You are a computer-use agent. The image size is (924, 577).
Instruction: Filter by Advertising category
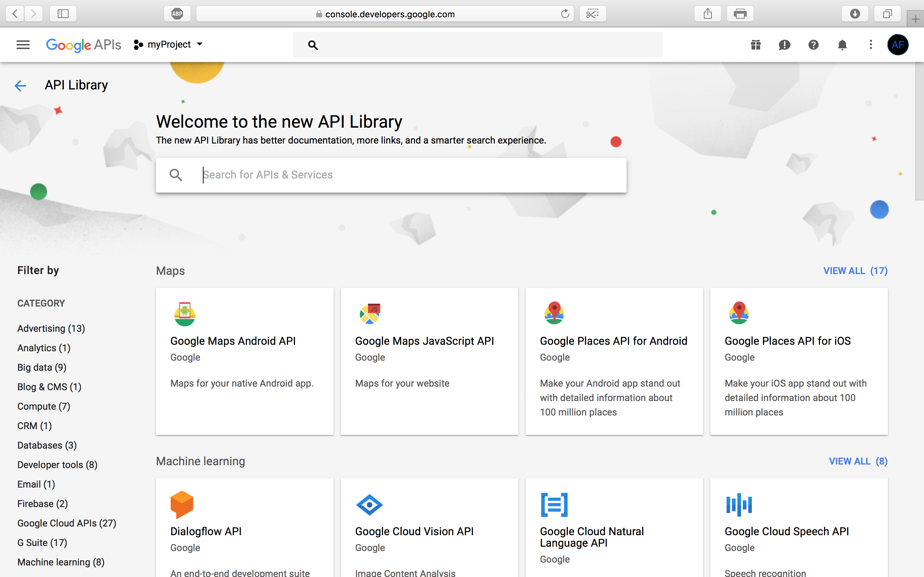pos(51,329)
